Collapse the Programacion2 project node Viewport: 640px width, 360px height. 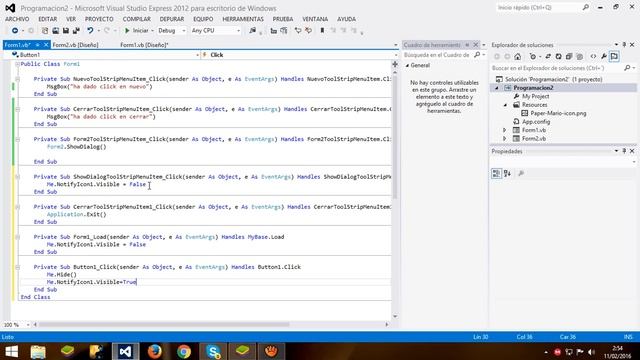(x=497, y=88)
